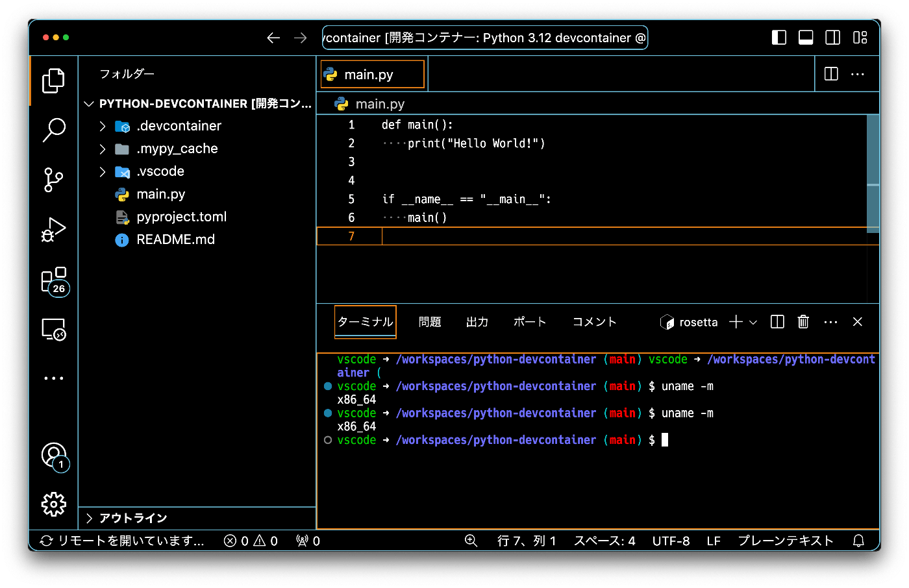This screenshot has width=909, height=588.
Task: Change end of line via LF
Action: point(714,541)
